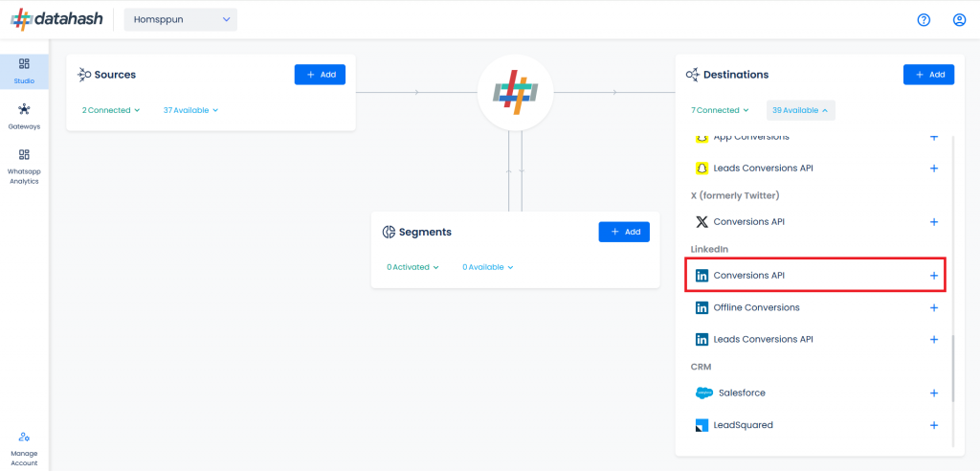Click Add in the Segments panel

point(624,232)
